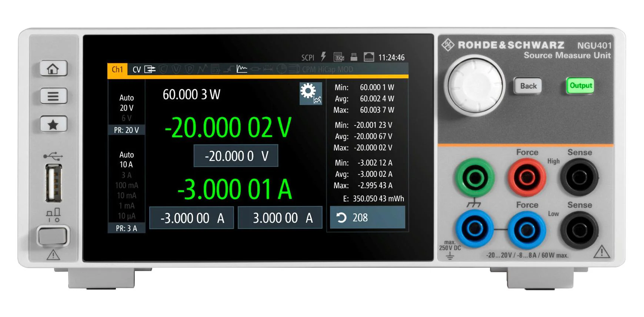Tap the dimmed clock timer icon

(281, 69)
